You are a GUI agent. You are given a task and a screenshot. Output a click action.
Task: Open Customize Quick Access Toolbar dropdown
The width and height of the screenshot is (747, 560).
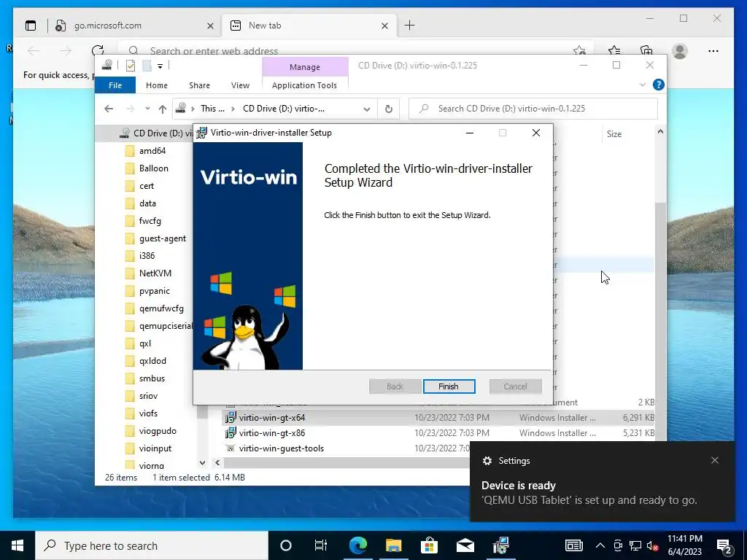(x=160, y=66)
